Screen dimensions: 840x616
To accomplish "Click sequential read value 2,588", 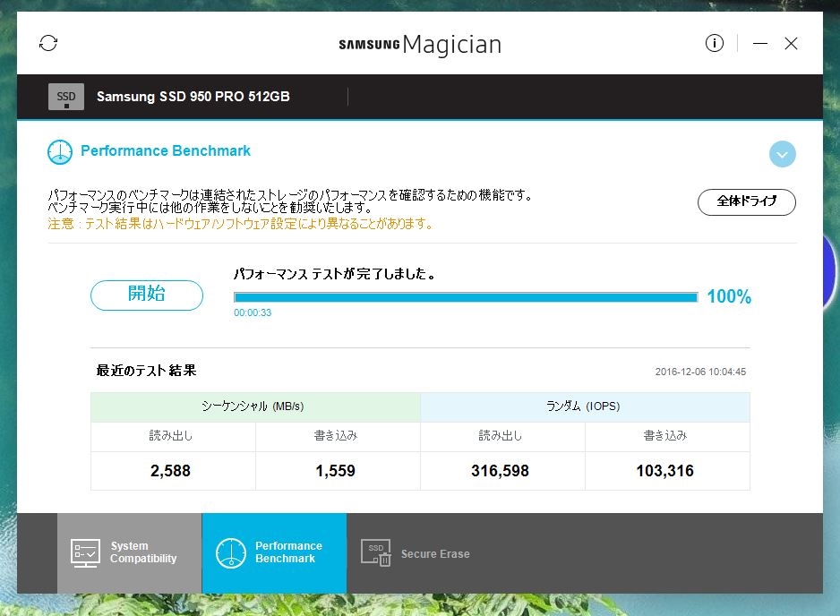I will (170, 471).
